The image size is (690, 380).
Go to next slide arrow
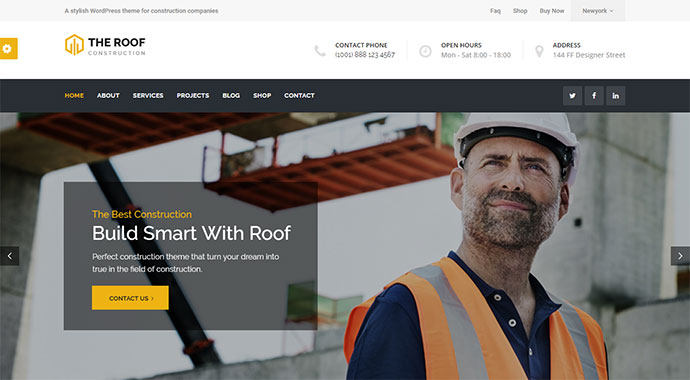[x=680, y=256]
